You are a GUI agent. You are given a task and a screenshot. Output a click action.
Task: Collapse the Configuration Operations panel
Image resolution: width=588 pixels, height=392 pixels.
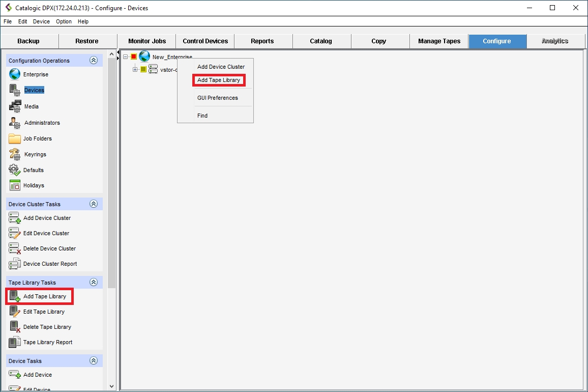click(x=94, y=60)
